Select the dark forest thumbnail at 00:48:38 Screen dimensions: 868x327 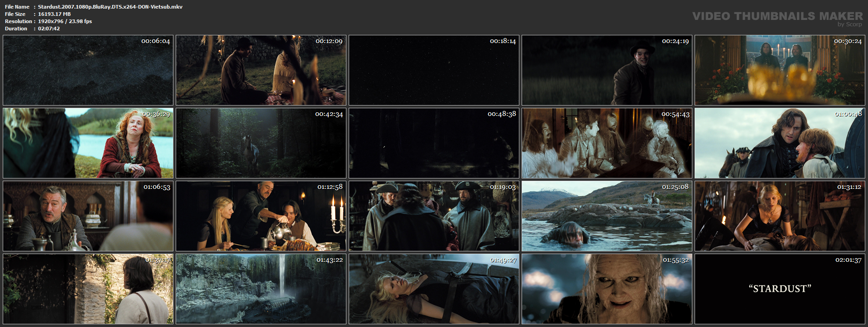pos(434,143)
